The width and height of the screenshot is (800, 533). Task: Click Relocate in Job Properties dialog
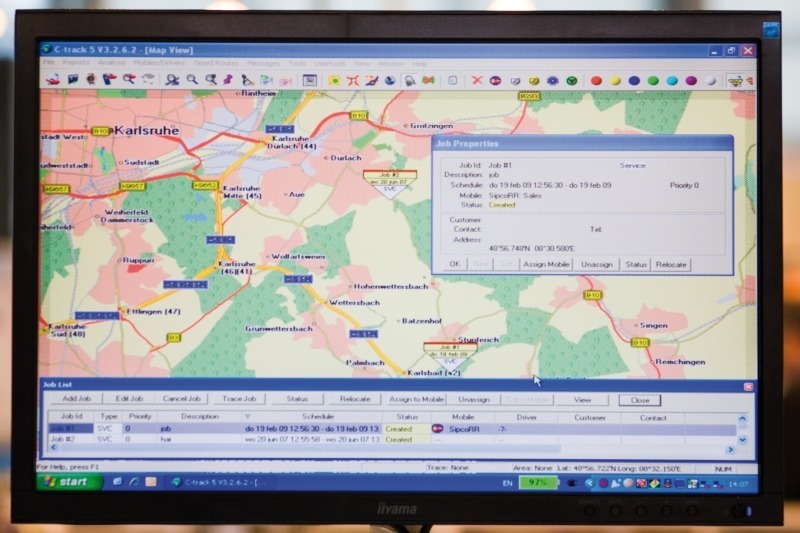[x=671, y=264]
